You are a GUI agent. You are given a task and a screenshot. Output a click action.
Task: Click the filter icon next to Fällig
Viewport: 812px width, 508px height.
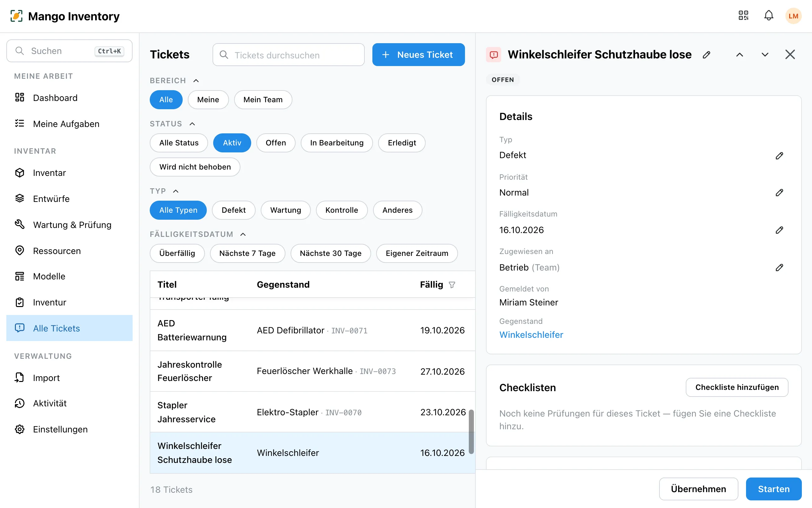pyautogui.click(x=452, y=285)
